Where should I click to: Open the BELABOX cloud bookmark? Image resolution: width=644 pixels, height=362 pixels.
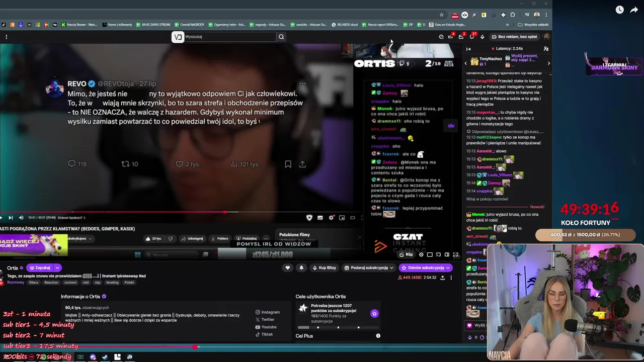pyautogui.click(x=345, y=24)
